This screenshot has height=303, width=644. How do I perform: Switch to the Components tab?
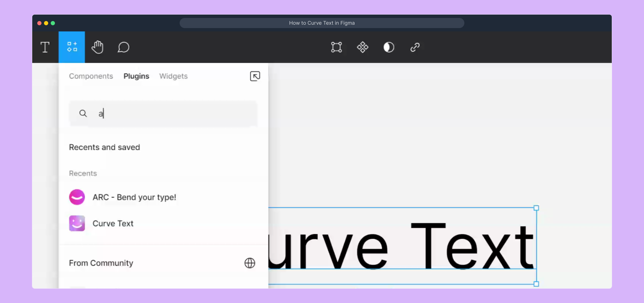91,76
